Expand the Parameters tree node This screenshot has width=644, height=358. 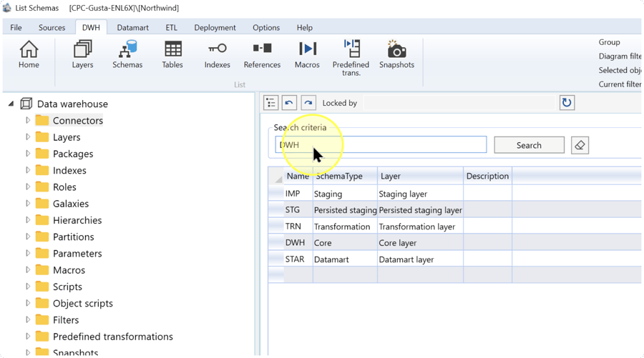point(28,253)
